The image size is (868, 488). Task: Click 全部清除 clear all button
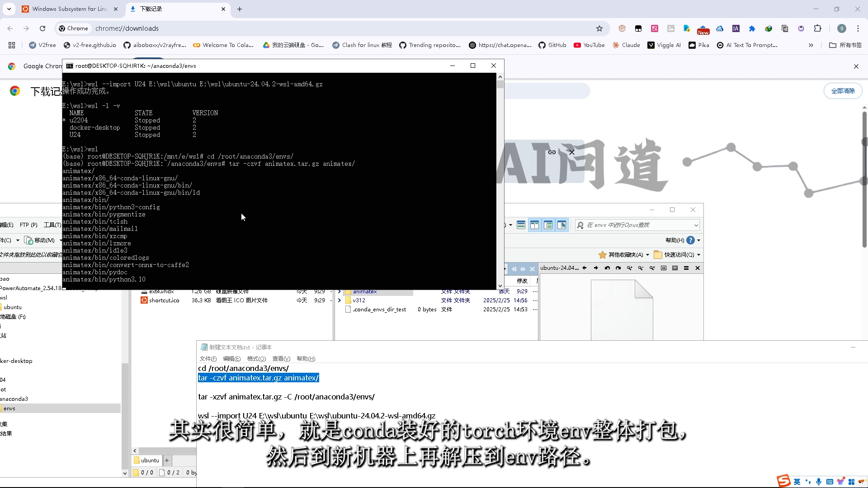843,91
